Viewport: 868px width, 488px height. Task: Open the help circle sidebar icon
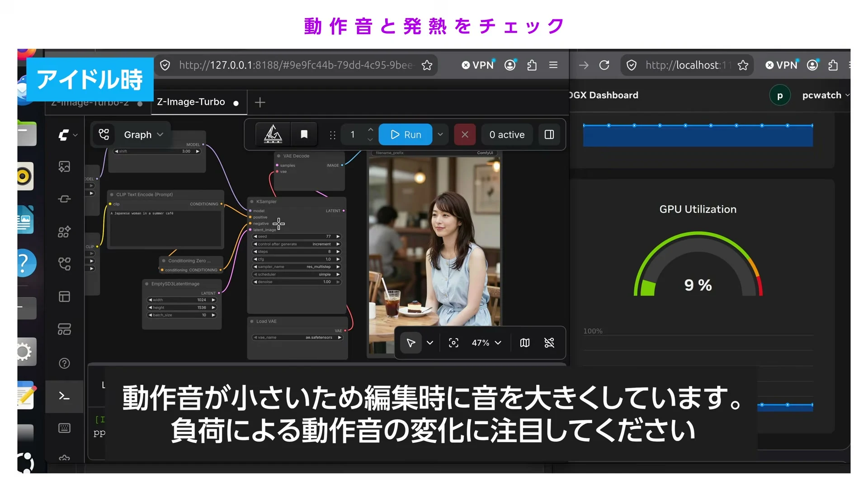(64, 363)
